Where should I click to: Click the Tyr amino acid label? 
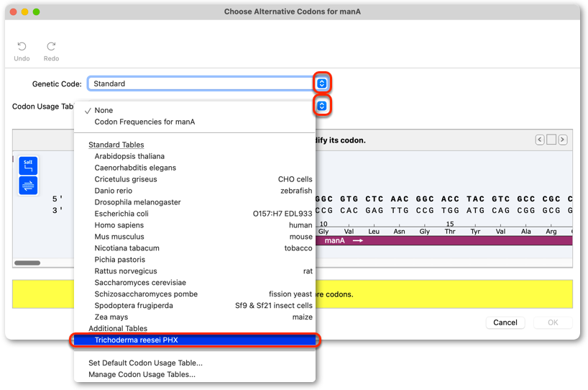475,232
